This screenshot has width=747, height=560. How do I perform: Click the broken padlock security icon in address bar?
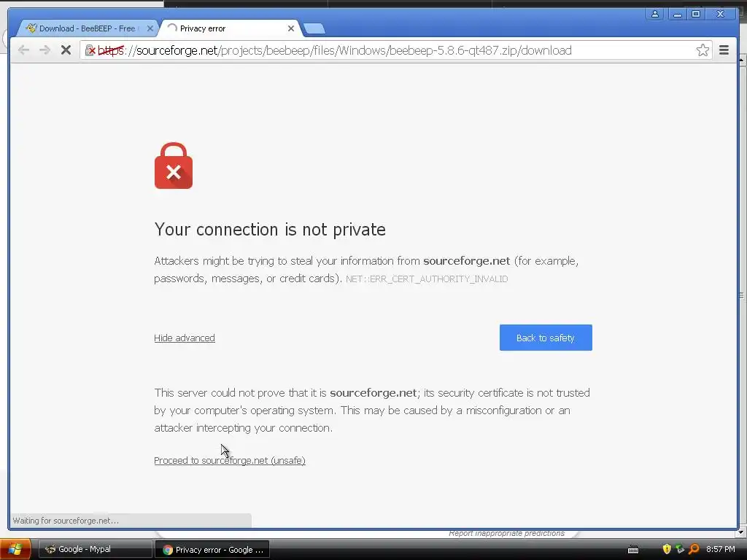tap(90, 50)
